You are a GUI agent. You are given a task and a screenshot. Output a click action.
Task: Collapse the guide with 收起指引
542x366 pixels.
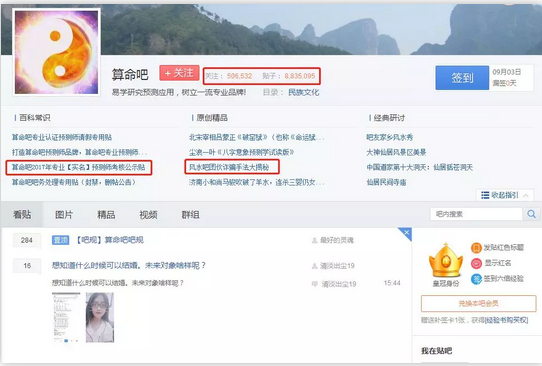505,195
